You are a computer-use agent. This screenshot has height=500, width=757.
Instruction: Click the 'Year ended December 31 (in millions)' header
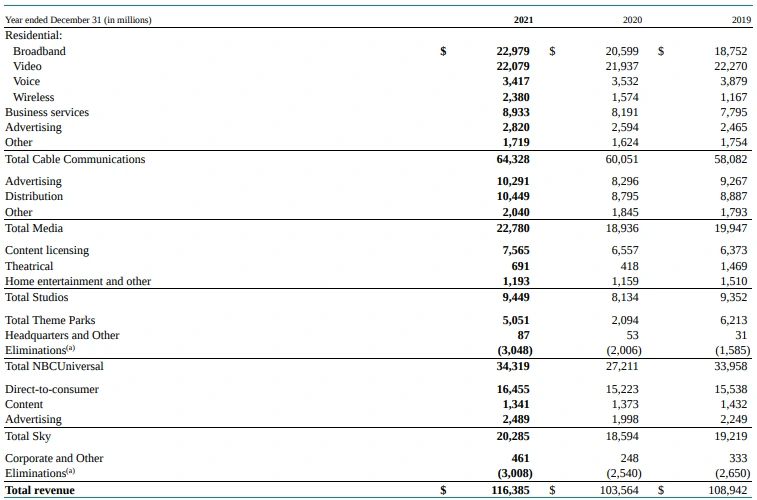(78, 20)
